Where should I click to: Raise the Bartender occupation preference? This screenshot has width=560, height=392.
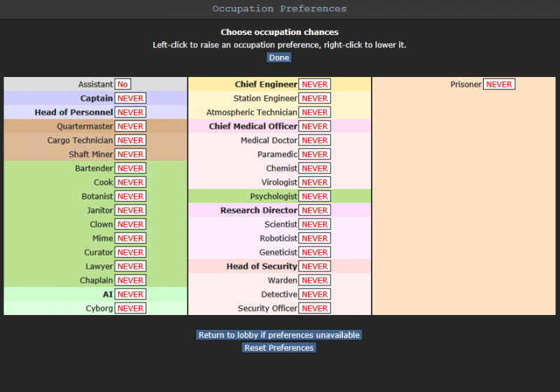tap(130, 168)
